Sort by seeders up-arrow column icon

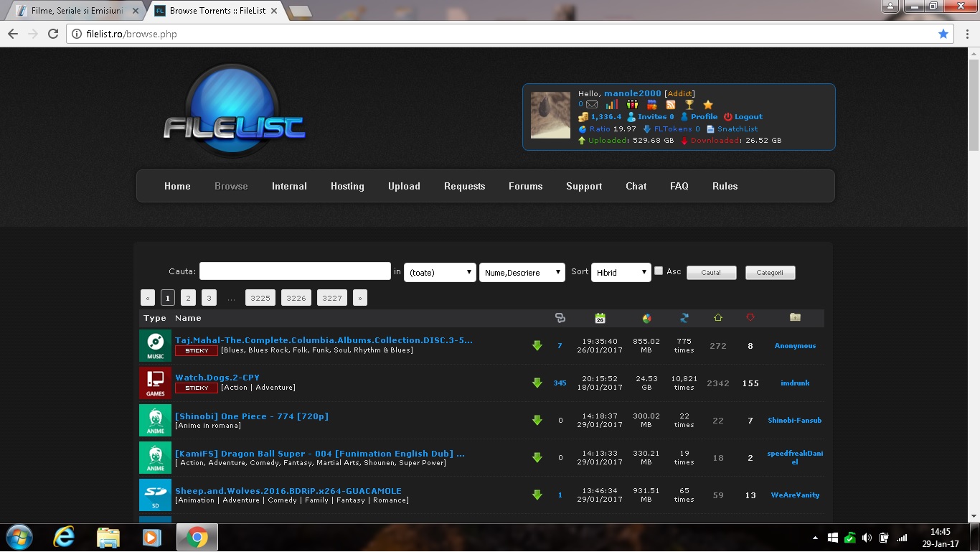point(718,318)
